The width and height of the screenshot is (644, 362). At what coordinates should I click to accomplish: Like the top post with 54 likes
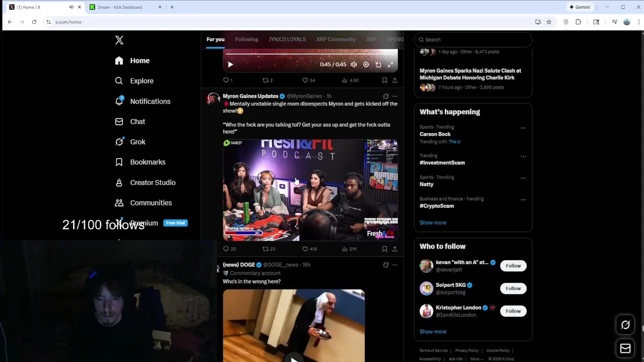click(308, 80)
